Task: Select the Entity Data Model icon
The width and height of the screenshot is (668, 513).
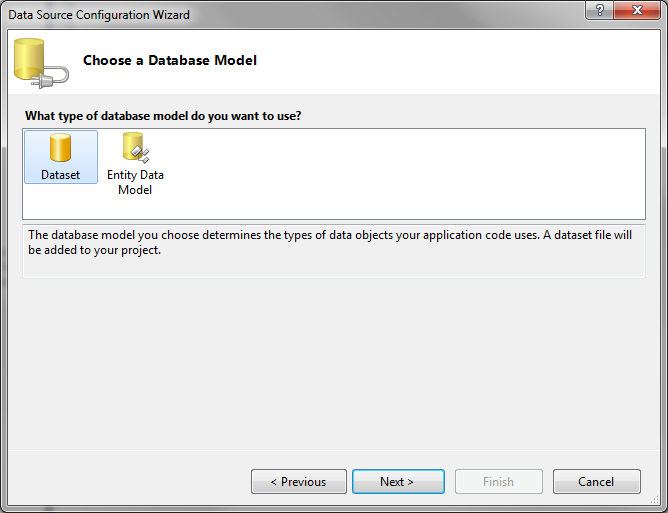Action: pos(135,148)
